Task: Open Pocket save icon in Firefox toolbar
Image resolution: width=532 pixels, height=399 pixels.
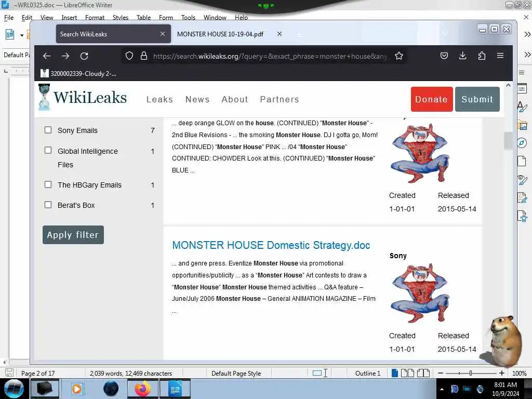Action: coord(444,56)
